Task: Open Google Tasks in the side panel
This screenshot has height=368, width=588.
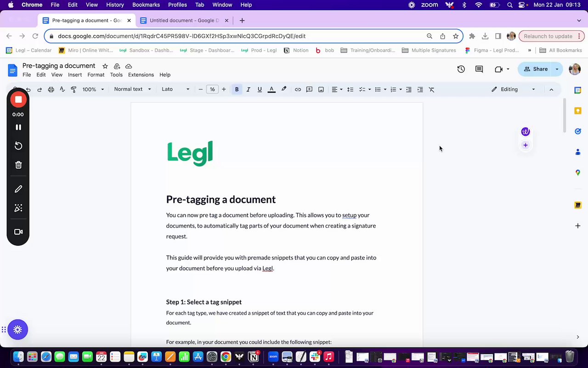Action: 578,131
